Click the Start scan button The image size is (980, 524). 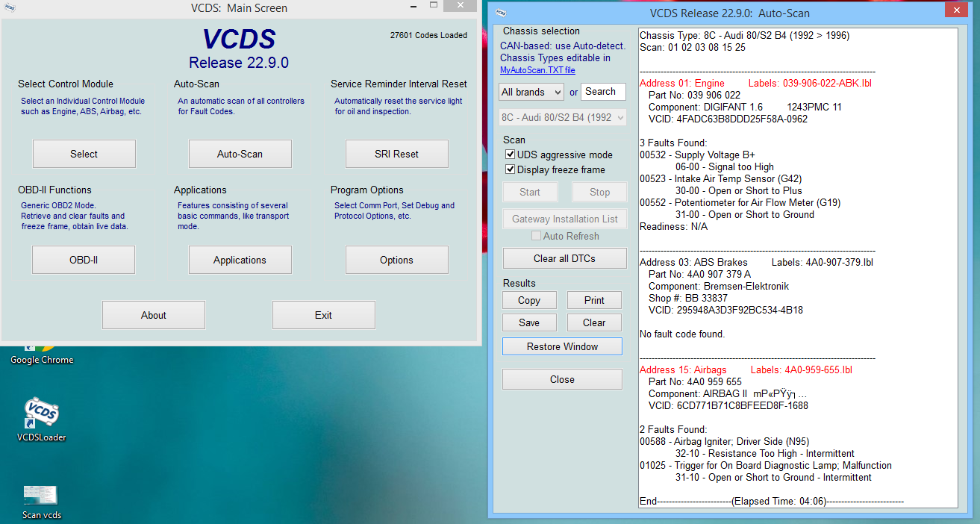click(530, 192)
